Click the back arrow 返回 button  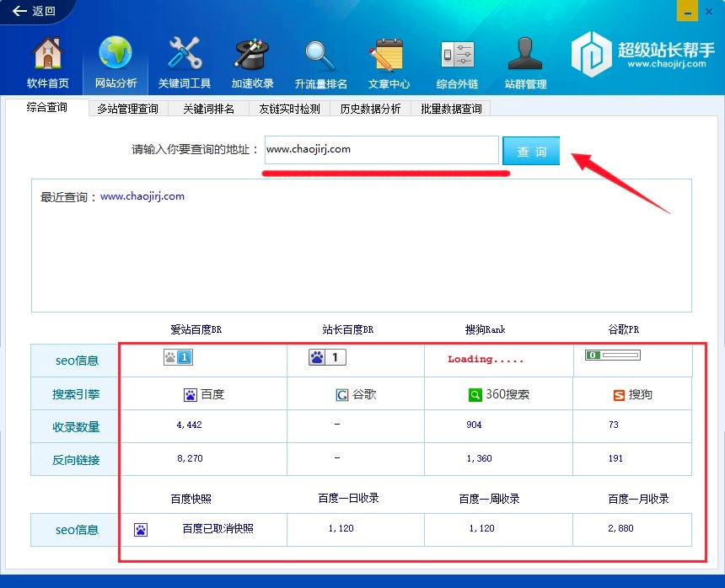34,11
